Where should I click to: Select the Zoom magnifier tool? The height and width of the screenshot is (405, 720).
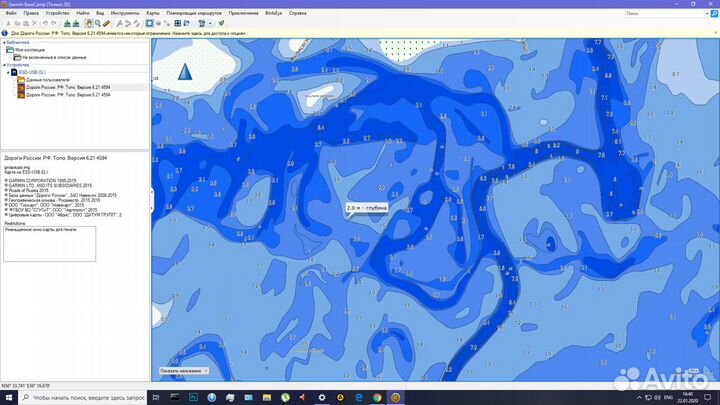98,23
